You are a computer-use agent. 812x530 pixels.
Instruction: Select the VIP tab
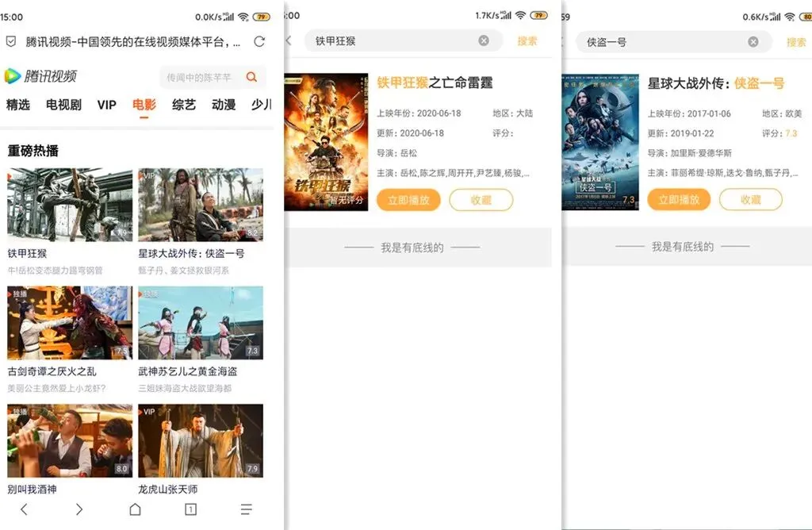tap(107, 105)
